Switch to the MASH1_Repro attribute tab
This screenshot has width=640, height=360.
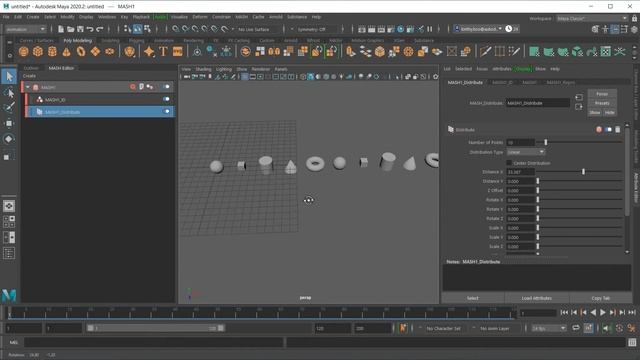(x=560, y=82)
